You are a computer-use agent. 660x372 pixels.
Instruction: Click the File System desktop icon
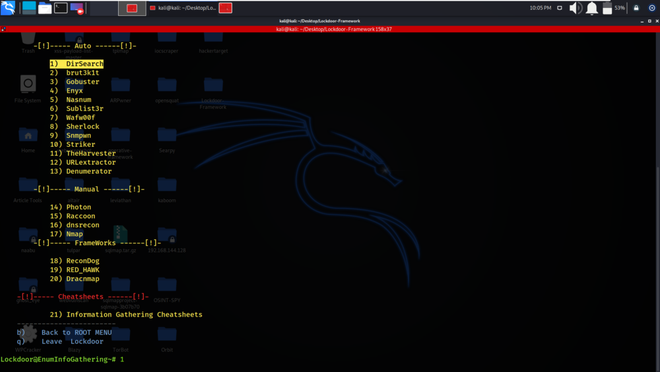pos(28,89)
